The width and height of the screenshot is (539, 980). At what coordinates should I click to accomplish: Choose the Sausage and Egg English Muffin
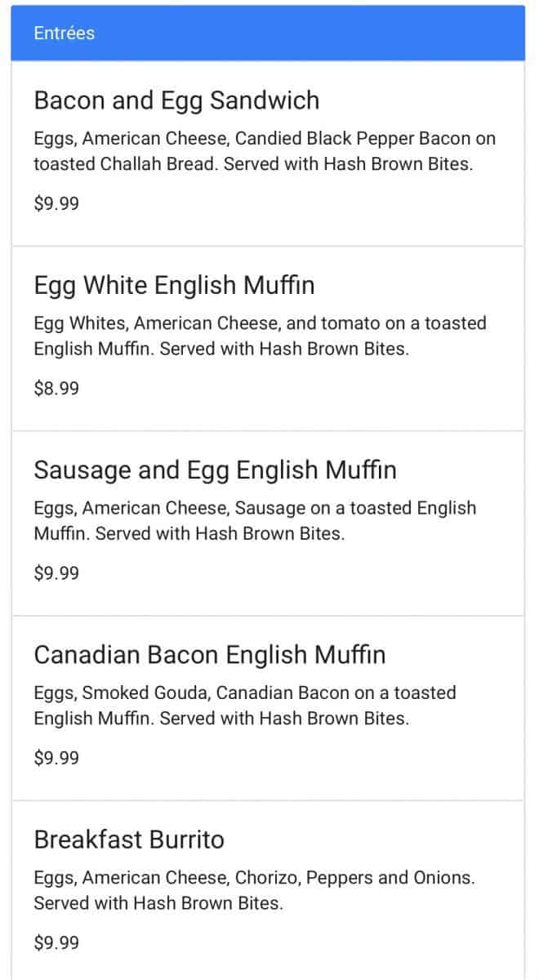coord(215,470)
